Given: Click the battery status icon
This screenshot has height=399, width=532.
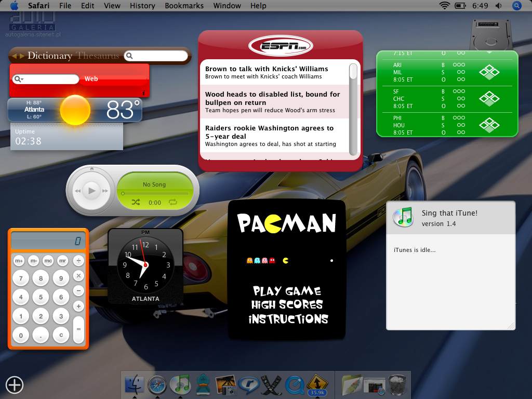Looking at the screenshot, I should [460, 6].
